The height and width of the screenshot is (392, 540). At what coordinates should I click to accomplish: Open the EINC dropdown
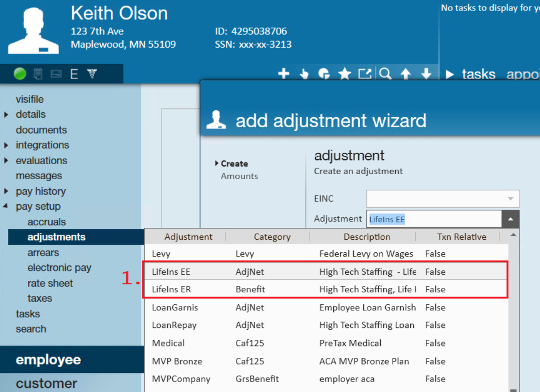pos(510,199)
